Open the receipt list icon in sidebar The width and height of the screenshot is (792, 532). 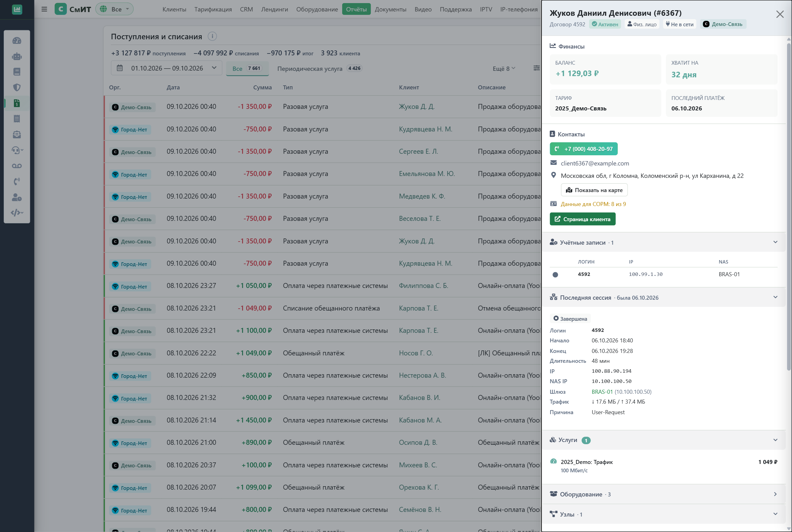coord(17,119)
